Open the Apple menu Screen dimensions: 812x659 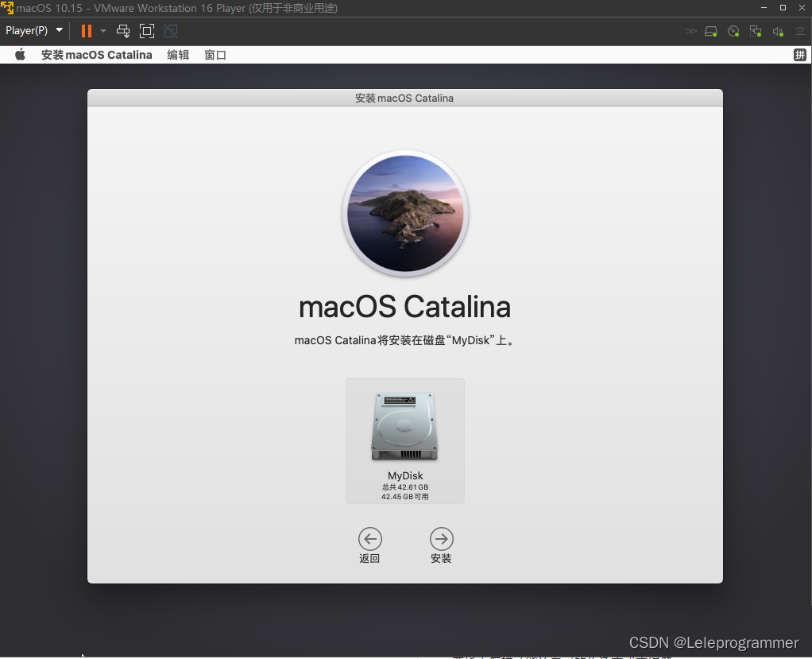click(x=20, y=55)
